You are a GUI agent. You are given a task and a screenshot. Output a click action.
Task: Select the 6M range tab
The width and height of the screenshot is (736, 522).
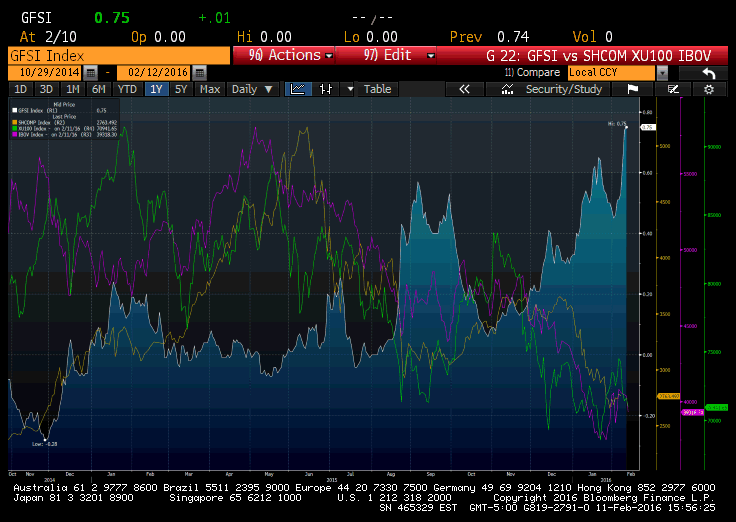99,89
